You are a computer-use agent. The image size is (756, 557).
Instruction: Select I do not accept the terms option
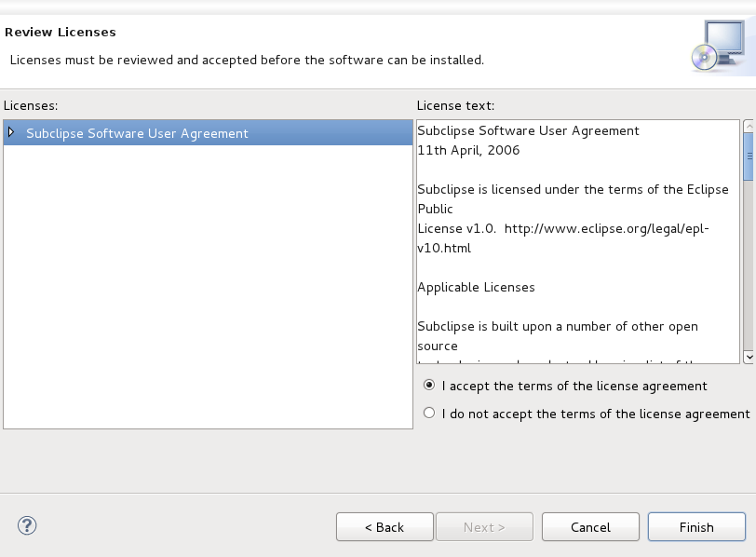click(428, 414)
